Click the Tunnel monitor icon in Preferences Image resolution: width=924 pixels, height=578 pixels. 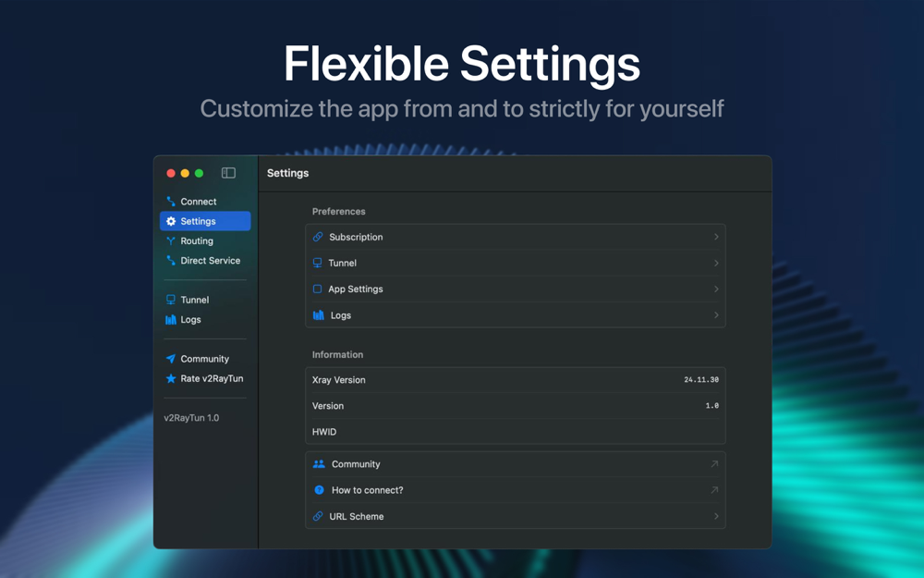318,263
